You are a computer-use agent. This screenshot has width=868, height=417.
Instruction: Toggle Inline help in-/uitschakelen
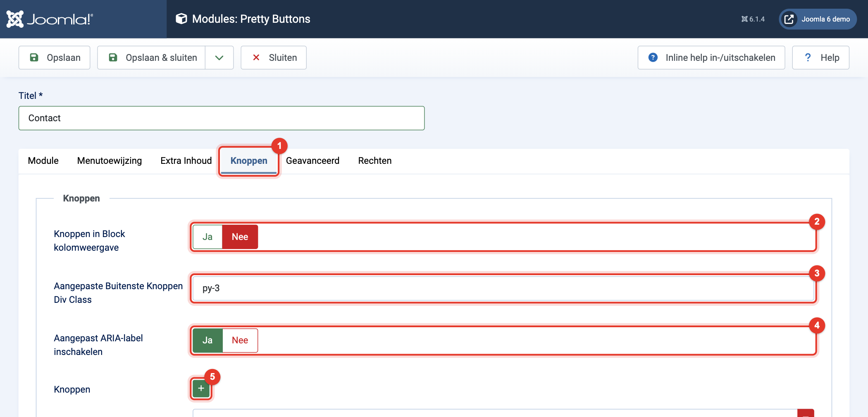pos(711,58)
